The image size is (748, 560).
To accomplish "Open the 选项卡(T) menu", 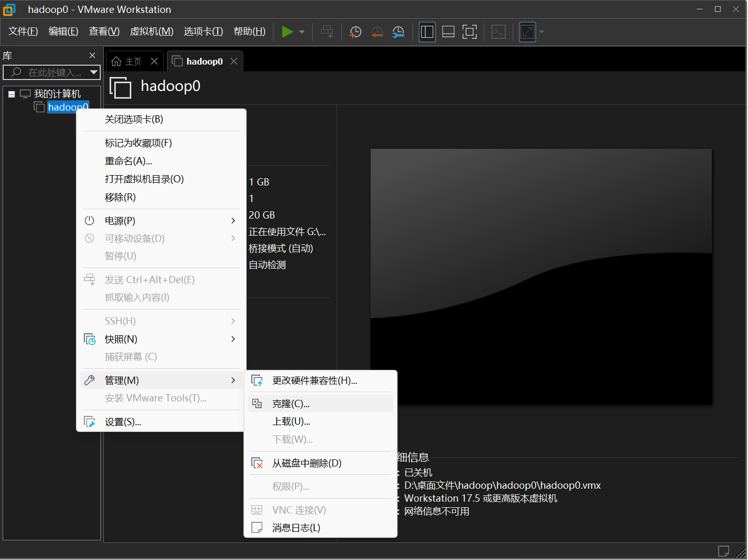I will click(x=204, y=32).
